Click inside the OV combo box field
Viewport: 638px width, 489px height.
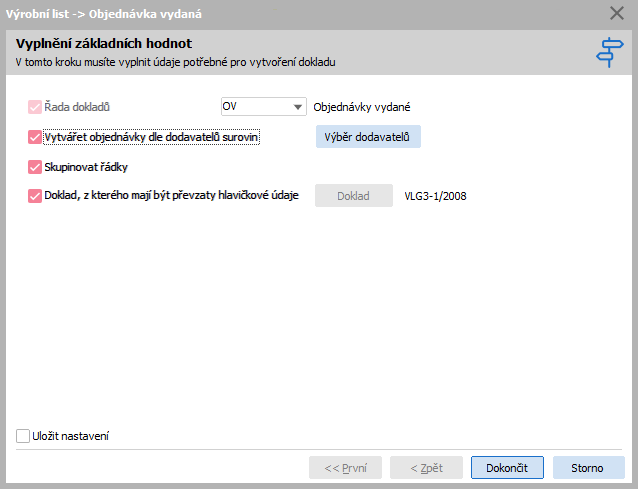coord(256,107)
